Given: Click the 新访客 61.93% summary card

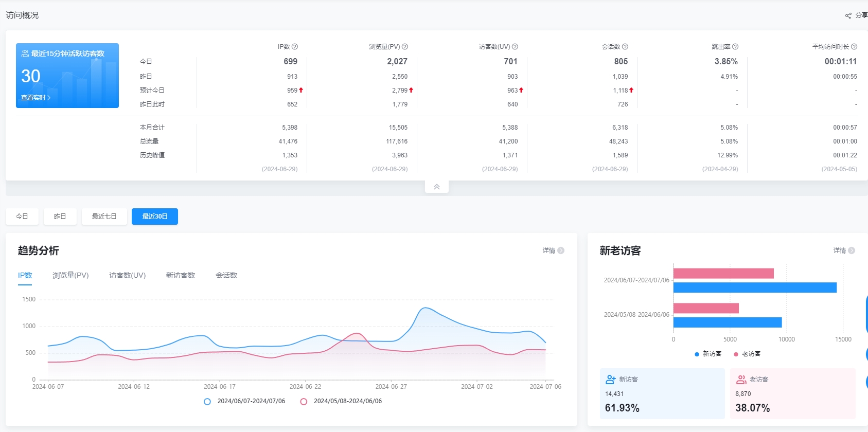Looking at the screenshot, I should click(x=662, y=393).
